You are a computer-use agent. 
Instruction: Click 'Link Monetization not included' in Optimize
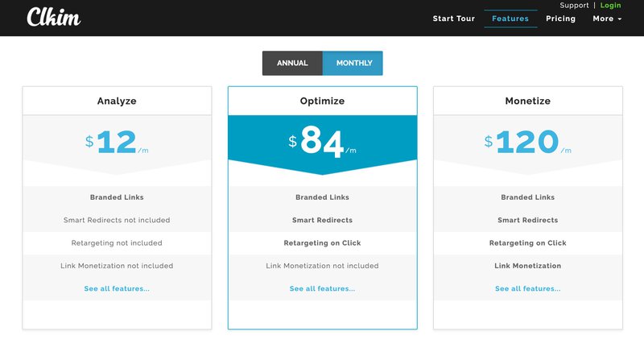(322, 266)
